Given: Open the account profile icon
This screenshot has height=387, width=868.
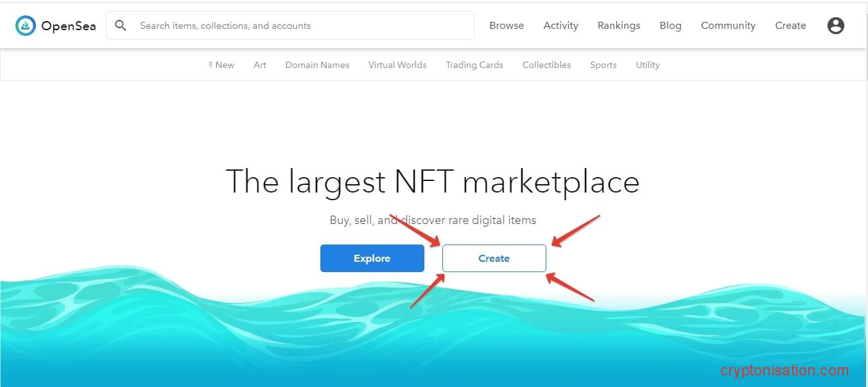Looking at the screenshot, I should click(835, 26).
